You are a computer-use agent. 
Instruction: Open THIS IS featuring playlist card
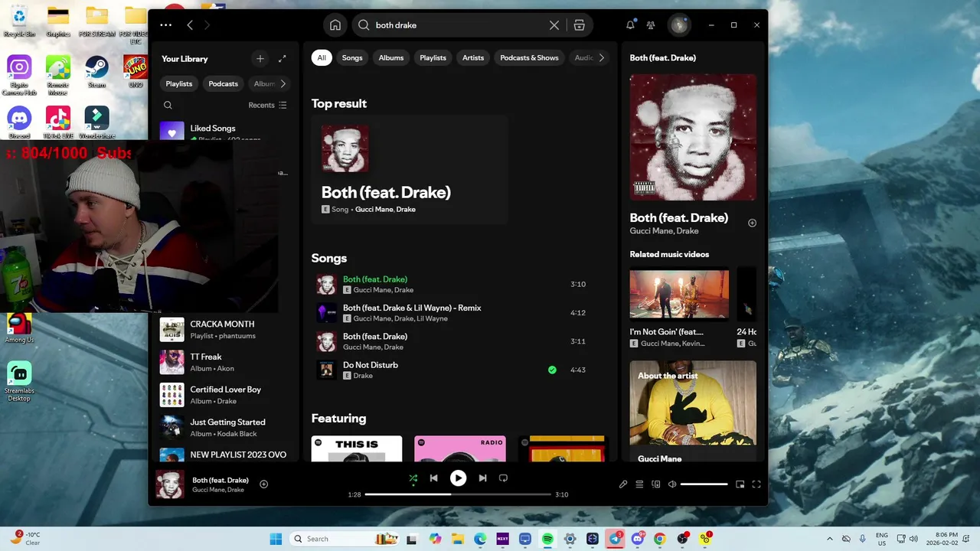357,448
